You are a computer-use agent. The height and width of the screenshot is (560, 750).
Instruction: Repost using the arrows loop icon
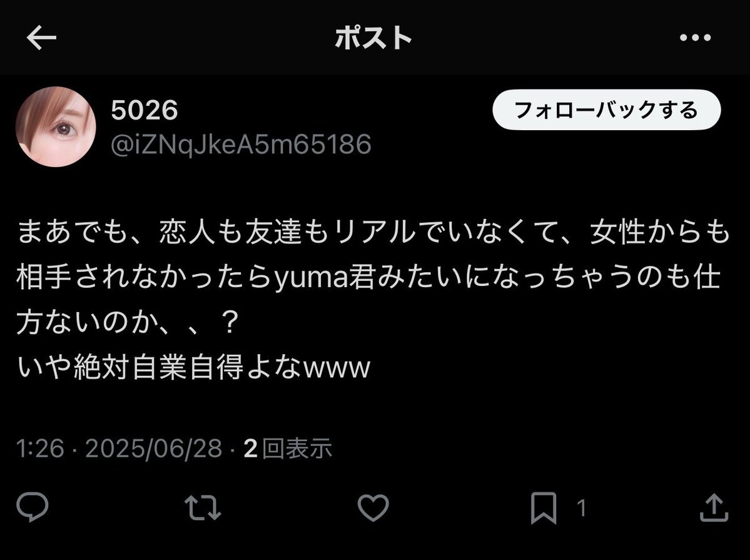(x=203, y=508)
